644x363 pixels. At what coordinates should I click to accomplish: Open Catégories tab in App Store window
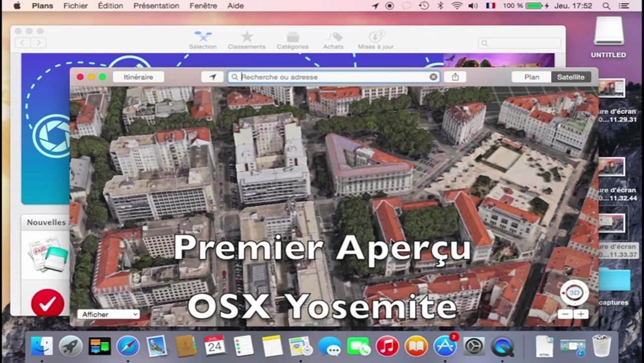293,40
